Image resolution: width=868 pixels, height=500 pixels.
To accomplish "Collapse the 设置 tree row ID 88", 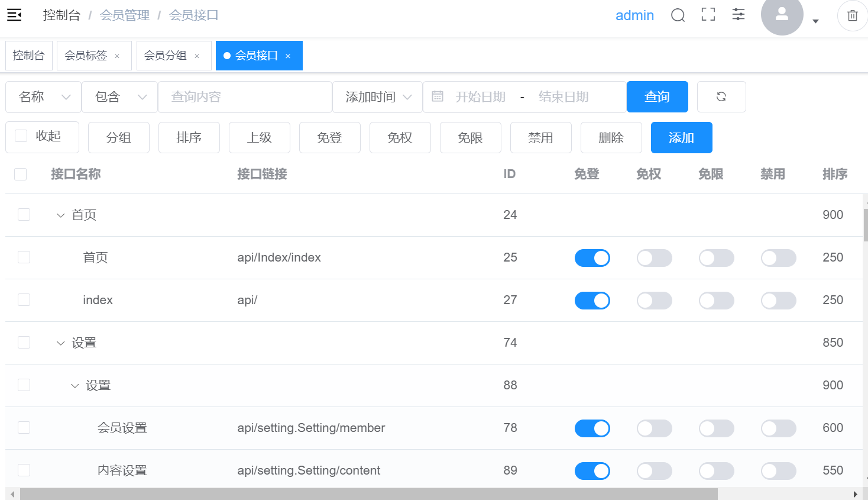I will pyautogui.click(x=75, y=386).
